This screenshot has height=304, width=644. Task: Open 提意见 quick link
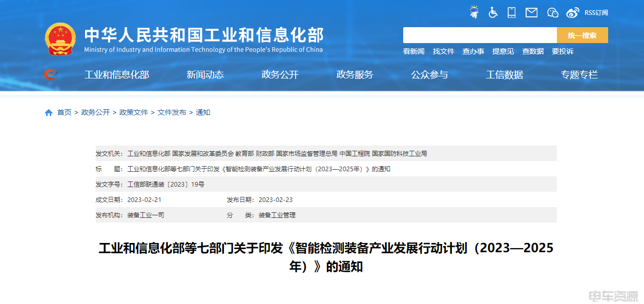pos(503,51)
